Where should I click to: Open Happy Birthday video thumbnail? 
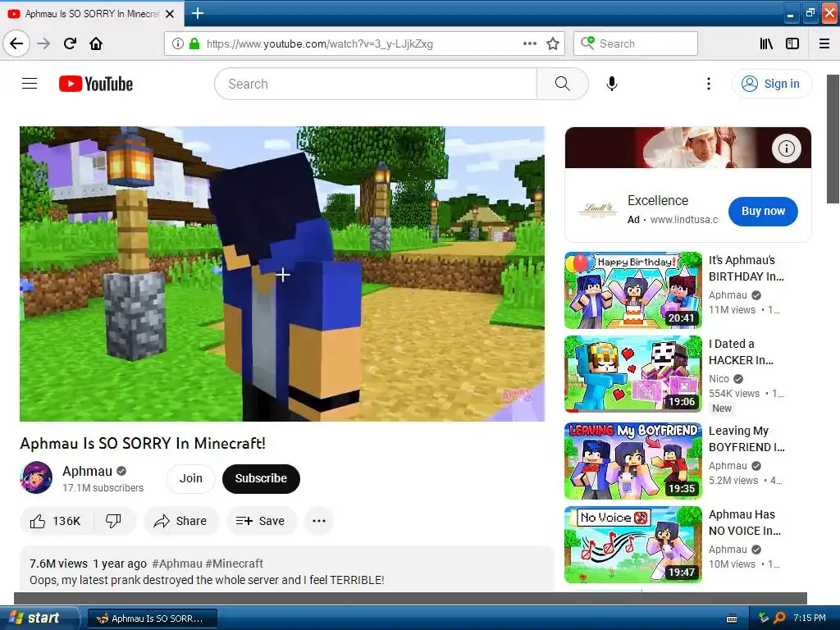click(x=633, y=290)
